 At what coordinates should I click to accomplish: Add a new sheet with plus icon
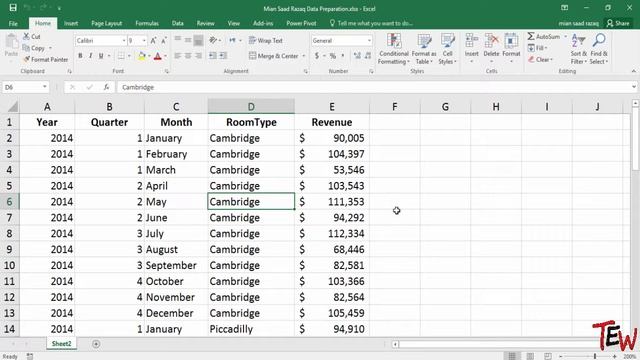(96, 344)
